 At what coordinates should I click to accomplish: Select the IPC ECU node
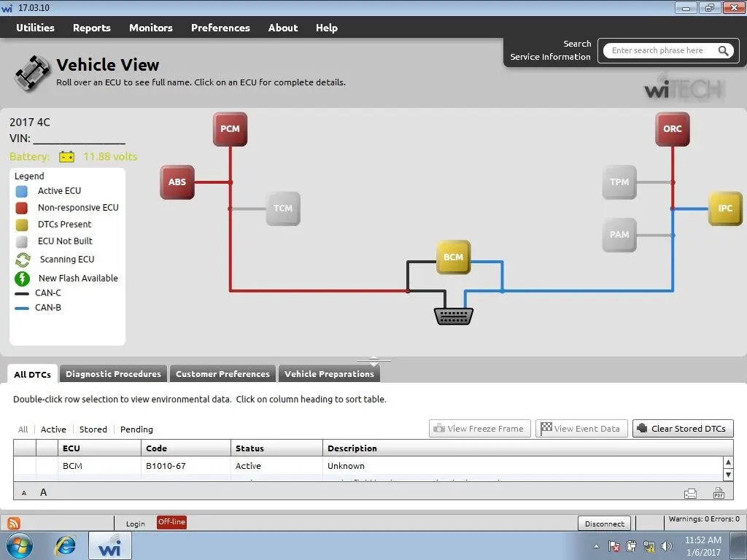(725, 208)
